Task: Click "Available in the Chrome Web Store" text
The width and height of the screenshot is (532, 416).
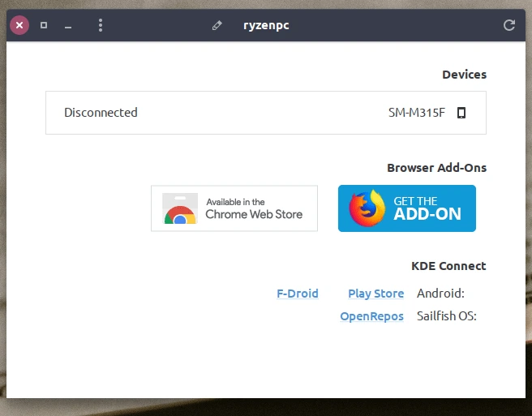Action: pos(253,208)
